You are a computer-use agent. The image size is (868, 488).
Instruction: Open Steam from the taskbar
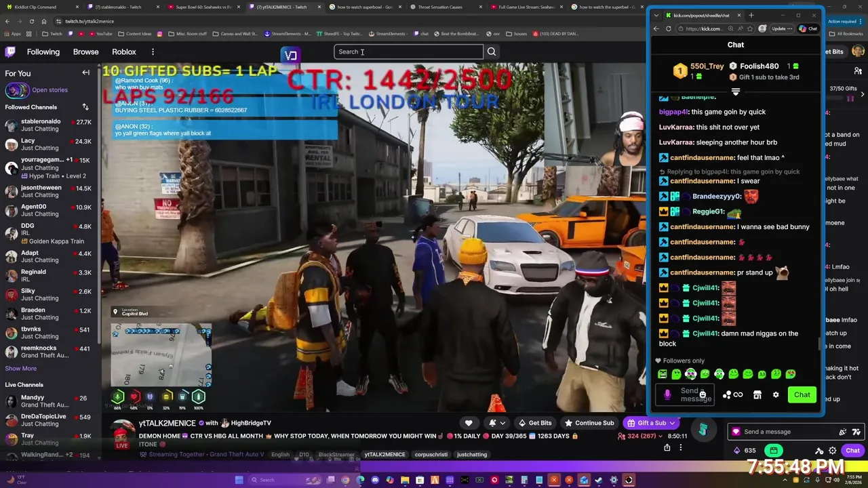[599, 480]
